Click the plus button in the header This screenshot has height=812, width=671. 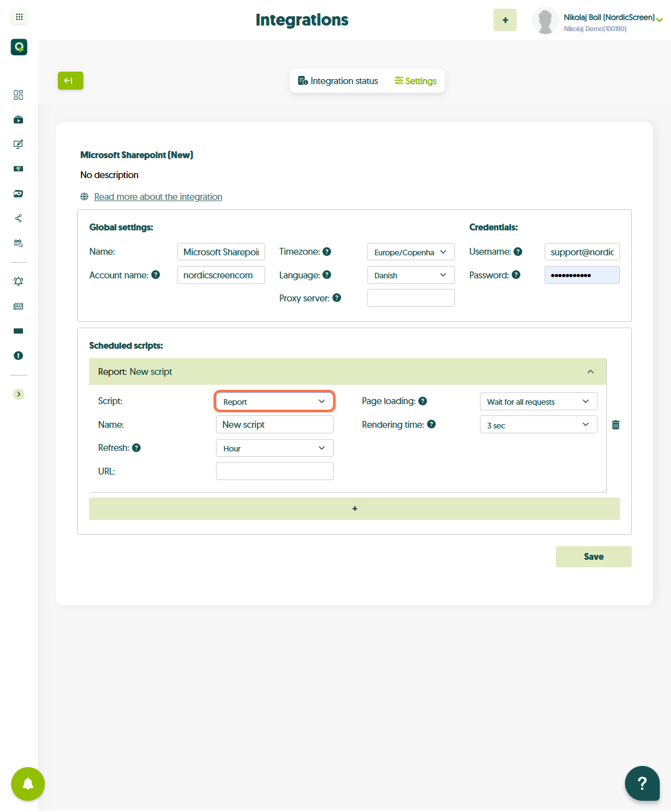pyautogui.click(x=505, y=20)
